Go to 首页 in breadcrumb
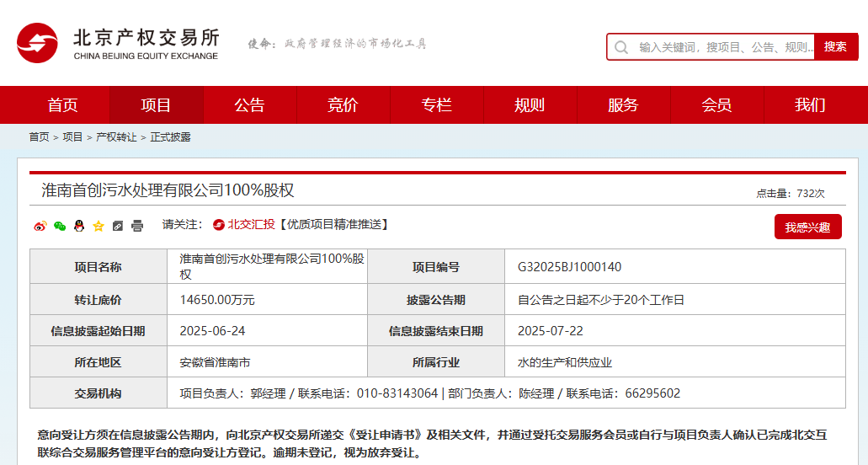Image resolution: width=868 pixels, height=465 pixels. click(x=39, y=136)
